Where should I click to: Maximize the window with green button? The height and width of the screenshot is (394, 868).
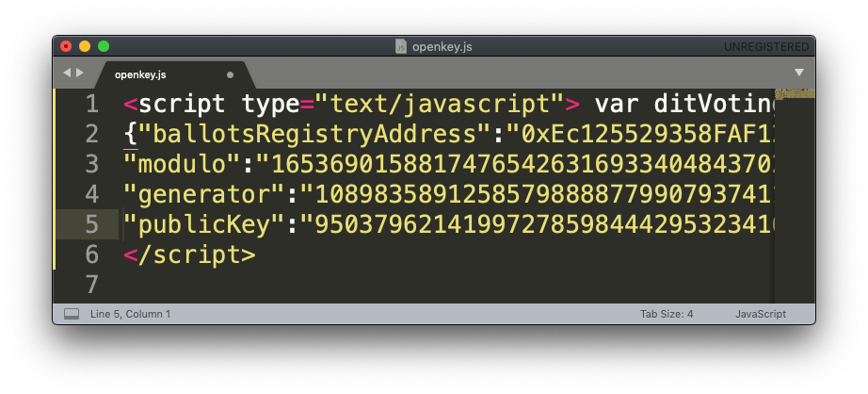(104, 46)
